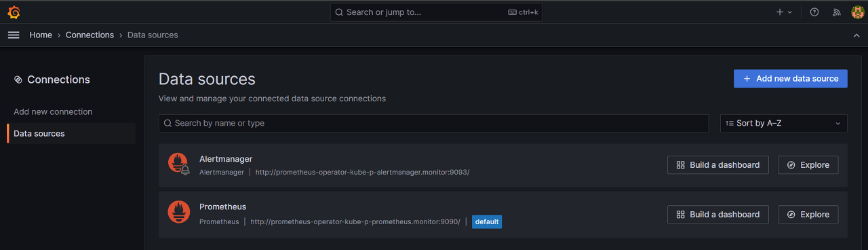Go to Home breadcrumb link
Viewport: 868px width, 250px height.
pyautogui.click(x=41, y=35)
